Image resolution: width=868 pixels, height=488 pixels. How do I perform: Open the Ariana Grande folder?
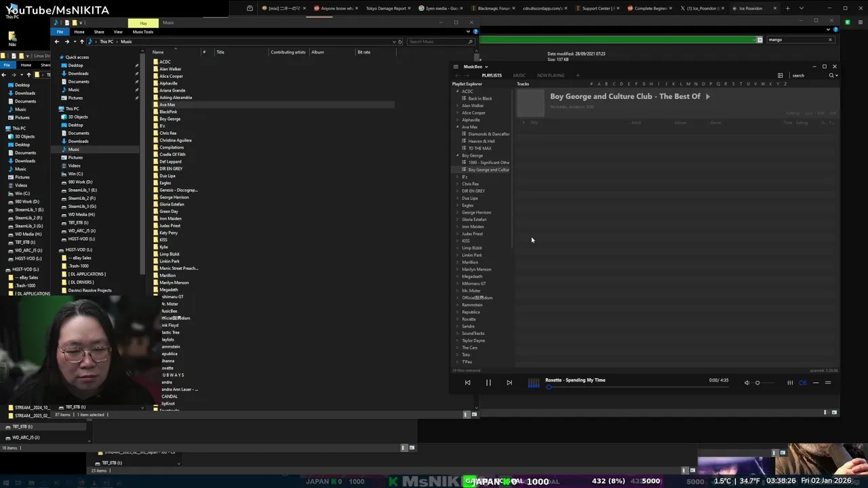click(172, 90)
